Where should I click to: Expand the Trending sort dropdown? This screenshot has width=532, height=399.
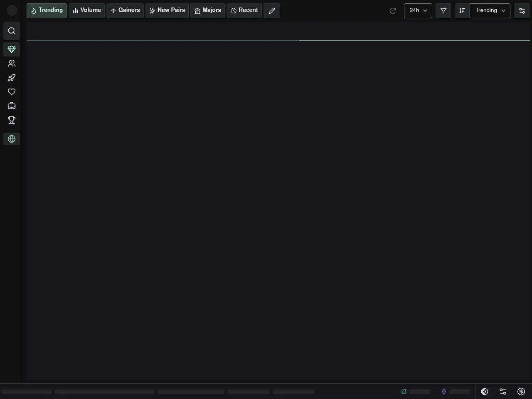490,10
